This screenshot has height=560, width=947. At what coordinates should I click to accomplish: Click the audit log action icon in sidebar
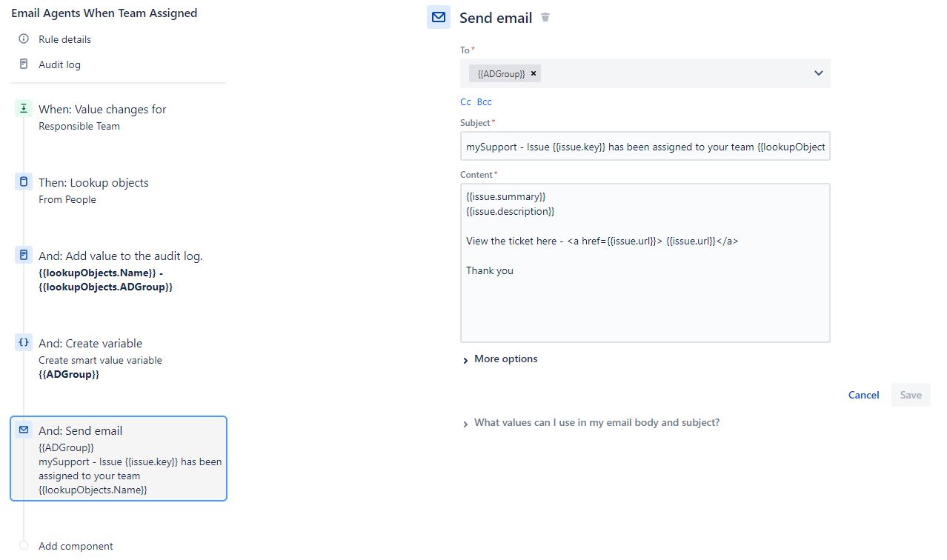click(23, 255)
